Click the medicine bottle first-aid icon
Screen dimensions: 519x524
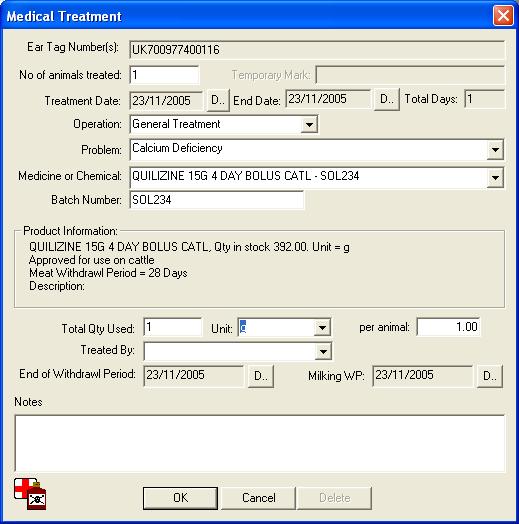pyautogui.click(x=30, y=494)
